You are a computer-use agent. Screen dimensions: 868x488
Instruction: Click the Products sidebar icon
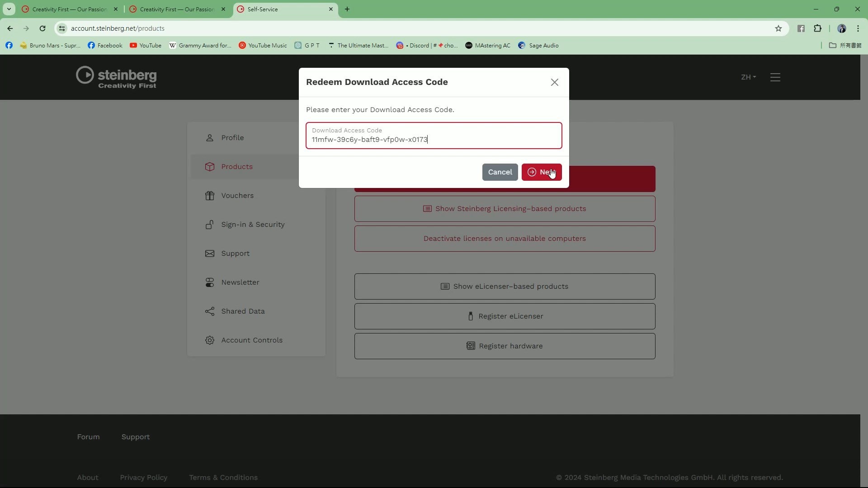210,166
